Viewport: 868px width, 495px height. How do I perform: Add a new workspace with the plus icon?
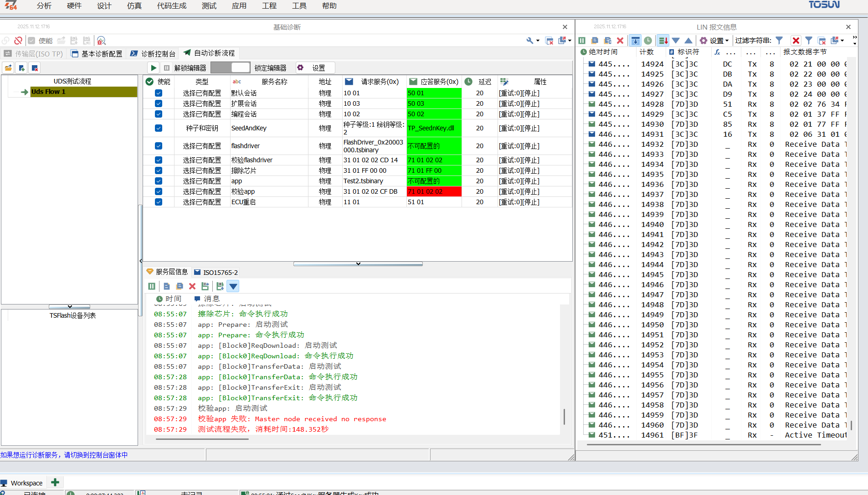point(55,482)
